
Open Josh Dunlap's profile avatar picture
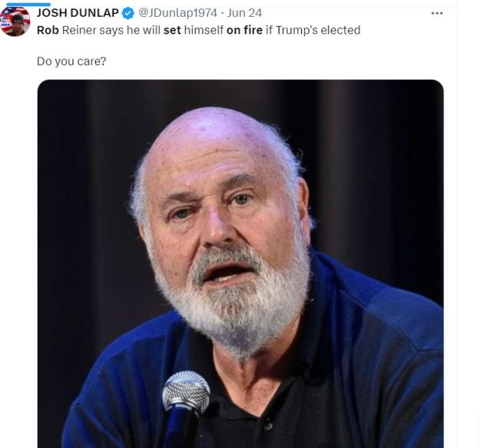click(15, 21)
